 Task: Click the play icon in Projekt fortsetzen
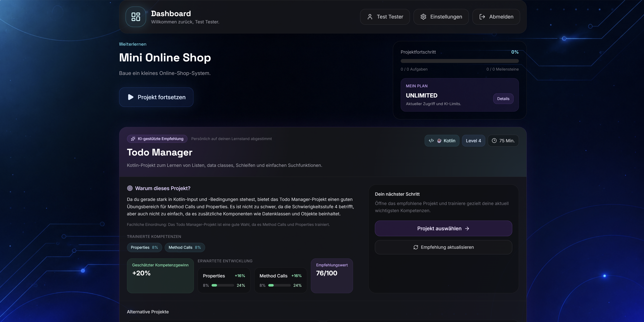(x=131, y=97)
